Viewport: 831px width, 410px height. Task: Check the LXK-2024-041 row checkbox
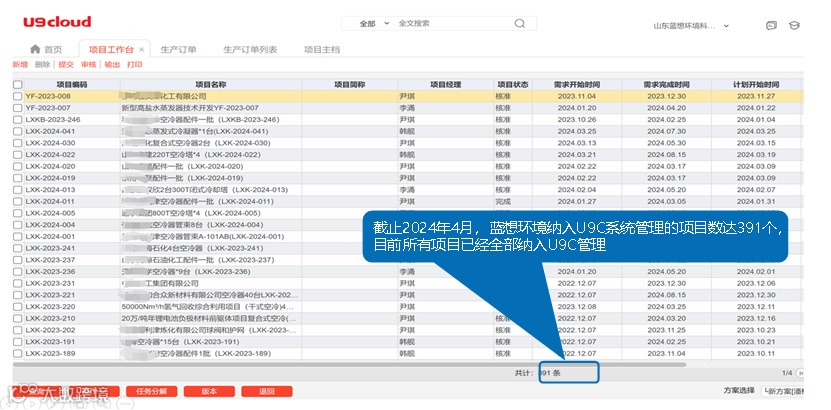point(18,131)
